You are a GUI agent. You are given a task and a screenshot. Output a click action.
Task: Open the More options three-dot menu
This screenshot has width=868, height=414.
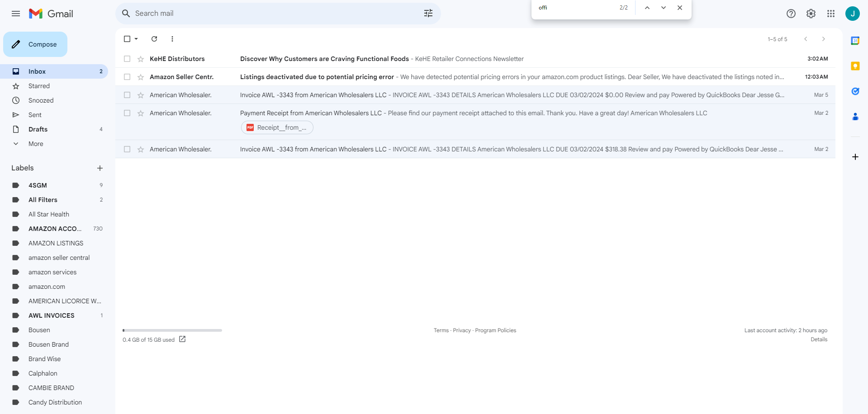click(x=172, y=39)
